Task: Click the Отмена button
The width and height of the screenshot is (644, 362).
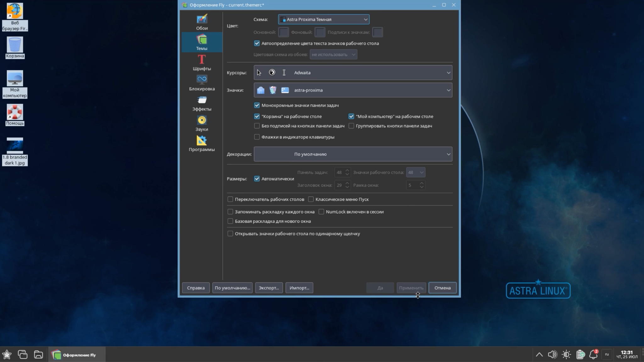Action: (x=442, y=288)
